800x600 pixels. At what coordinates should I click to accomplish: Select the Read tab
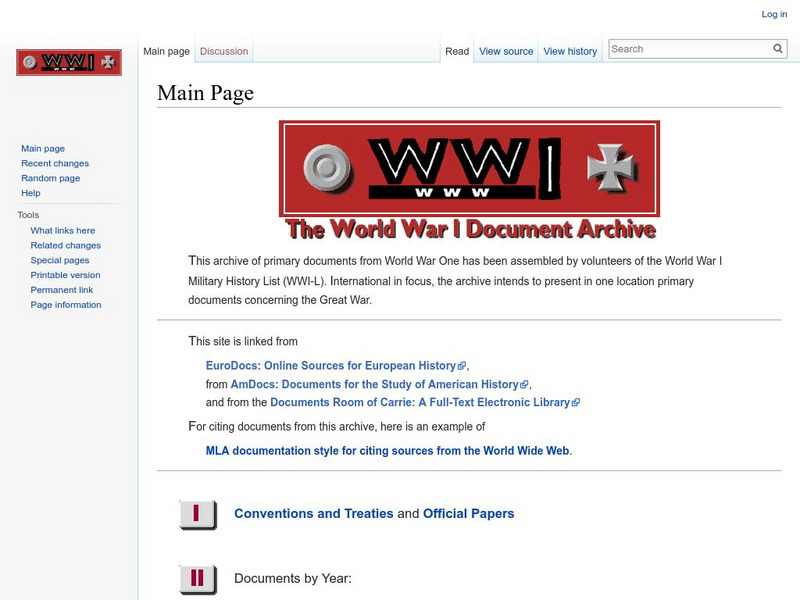pos(457,51)
